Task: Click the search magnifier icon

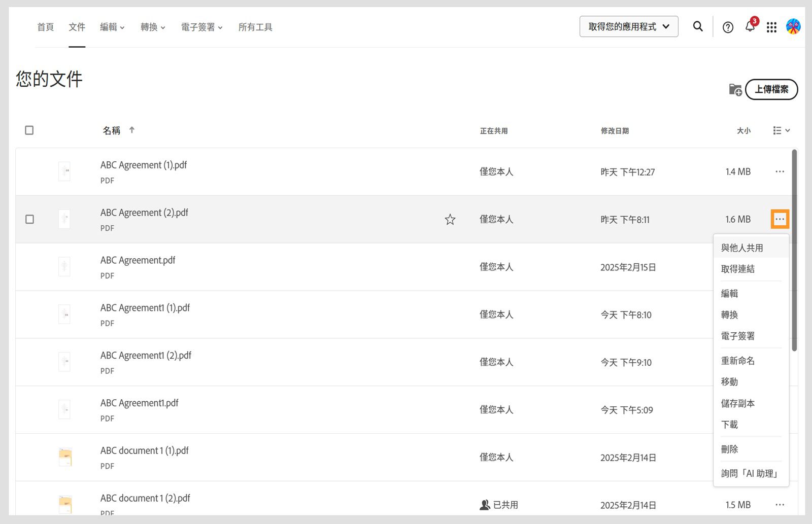Action: point(698,27)
